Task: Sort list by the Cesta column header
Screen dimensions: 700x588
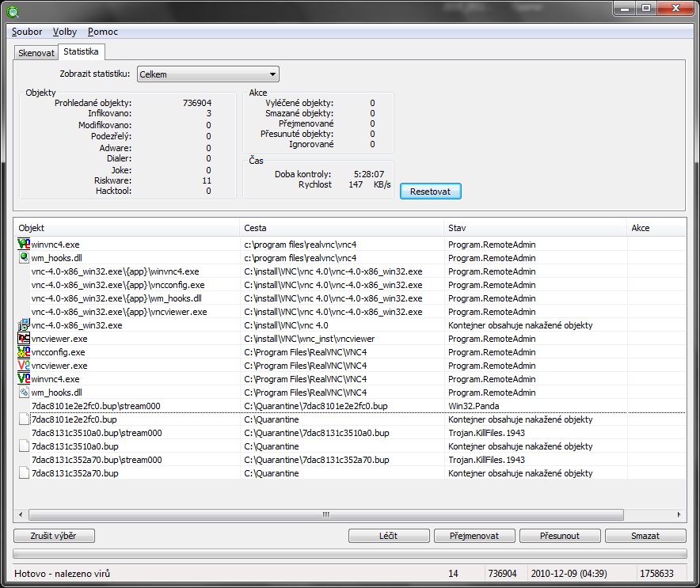Action: [341, 228]
